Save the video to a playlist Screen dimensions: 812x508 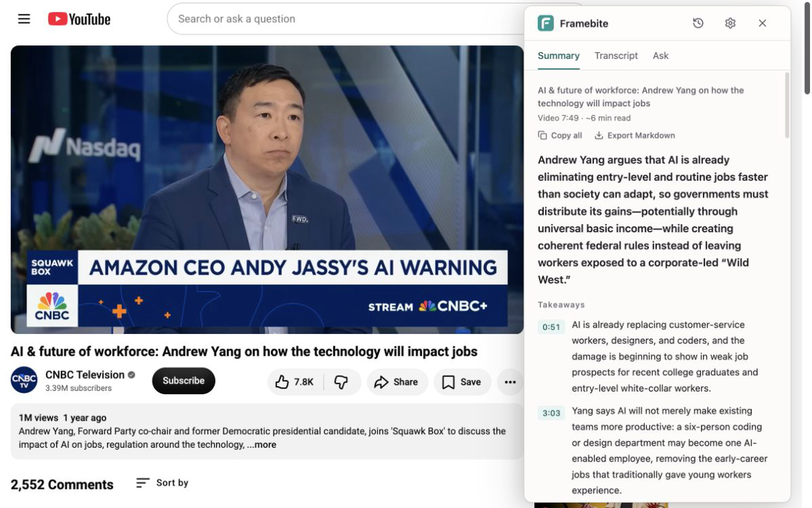click(462, 382)
